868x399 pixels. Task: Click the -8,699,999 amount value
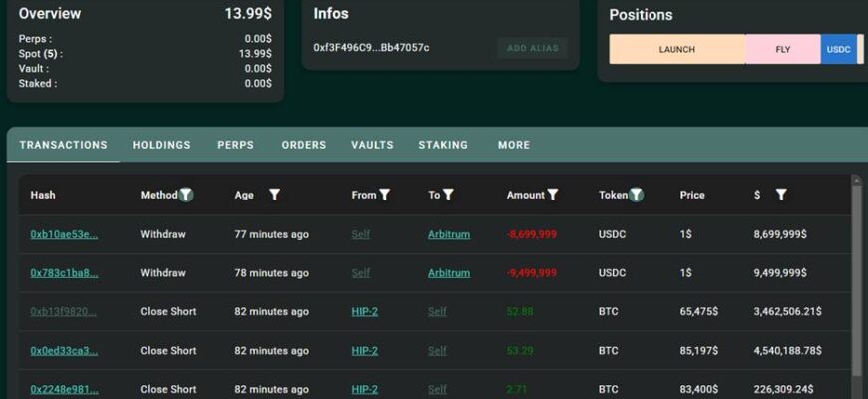click(x=532, y=234)
